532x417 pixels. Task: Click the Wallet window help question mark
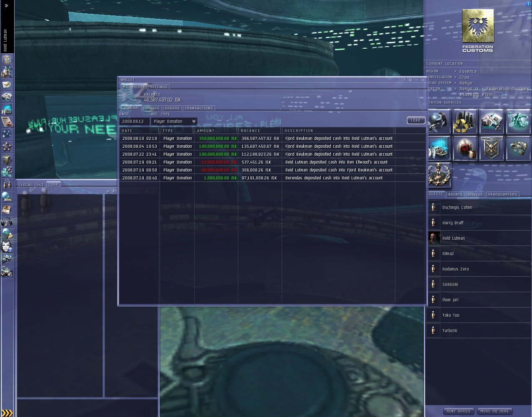[404, 79]
